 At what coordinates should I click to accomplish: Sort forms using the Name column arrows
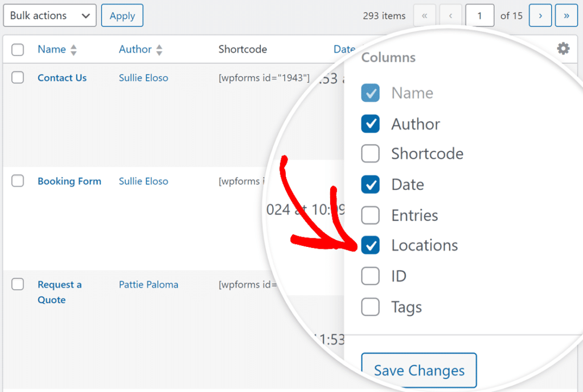tap(73, 49)
